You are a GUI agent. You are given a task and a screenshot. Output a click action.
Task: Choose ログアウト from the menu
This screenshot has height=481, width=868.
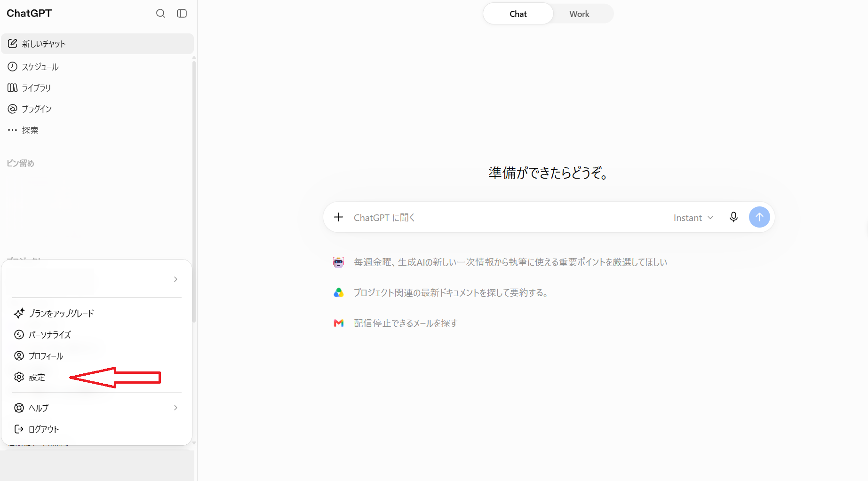point(96,429)
